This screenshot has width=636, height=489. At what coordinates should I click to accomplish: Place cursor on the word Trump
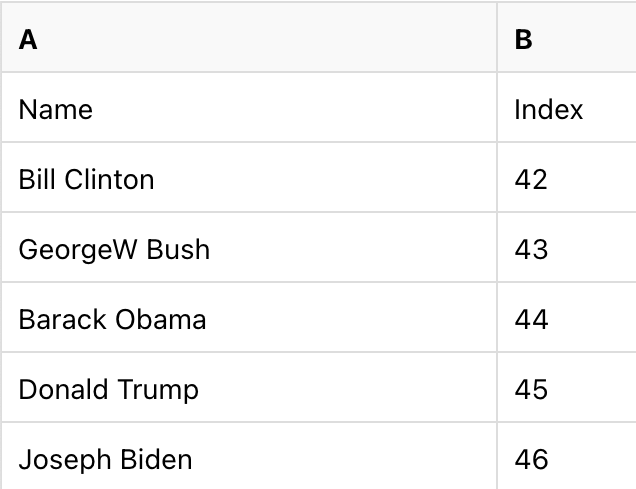[159, 389]
